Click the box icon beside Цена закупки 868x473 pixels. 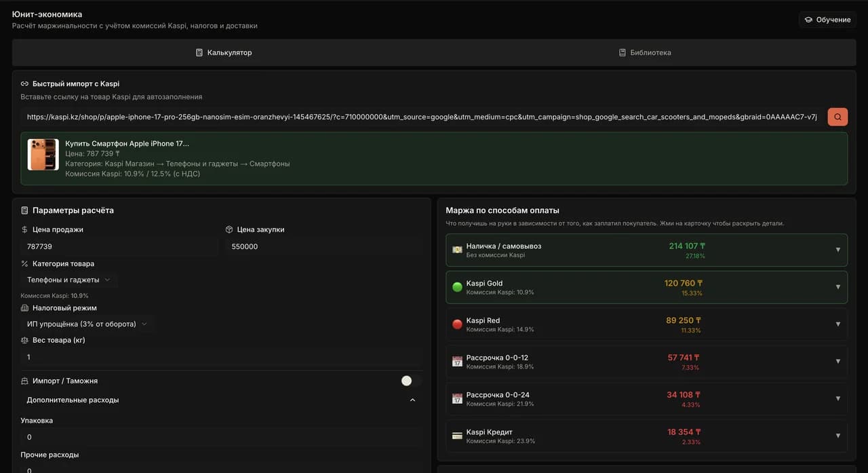pyautogui.click(x=229, y=229)
